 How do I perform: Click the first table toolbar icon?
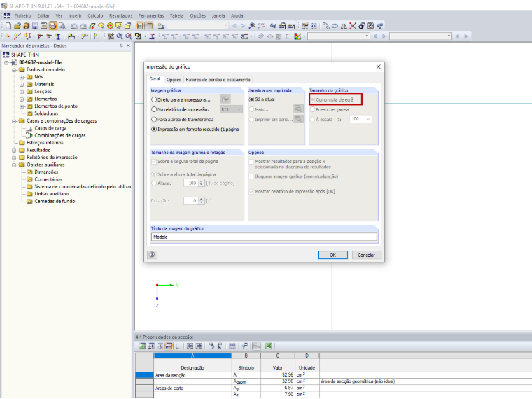pos(142,346)
